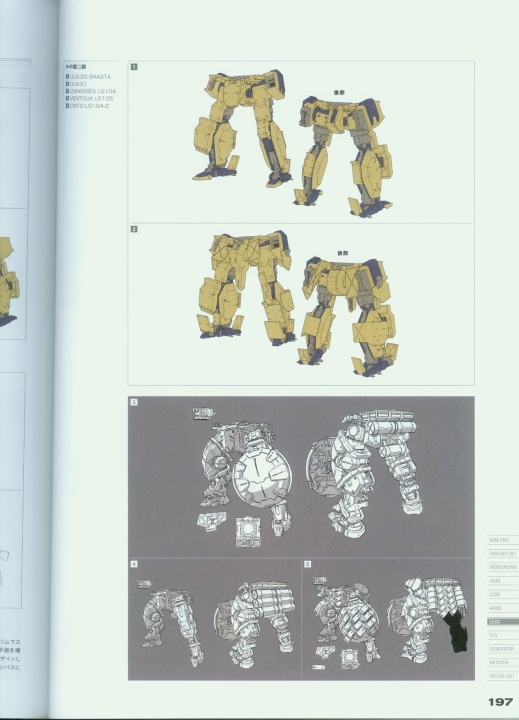Click the large round shield sketch in panel 3

pos(262,478)
